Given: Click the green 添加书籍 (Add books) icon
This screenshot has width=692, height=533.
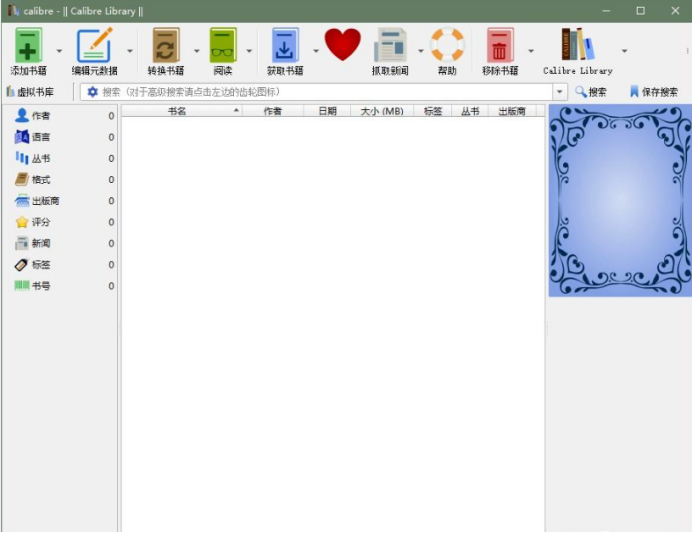Looking at the screenshot, I should (28, 46).
